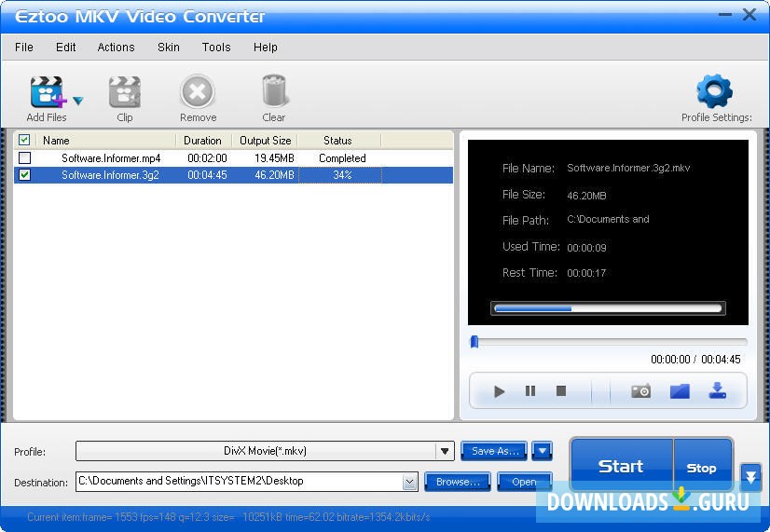Viewport: 770px width, 532px height.
Task: Click the Clip toolbar icon
Action: coord(124,92)
